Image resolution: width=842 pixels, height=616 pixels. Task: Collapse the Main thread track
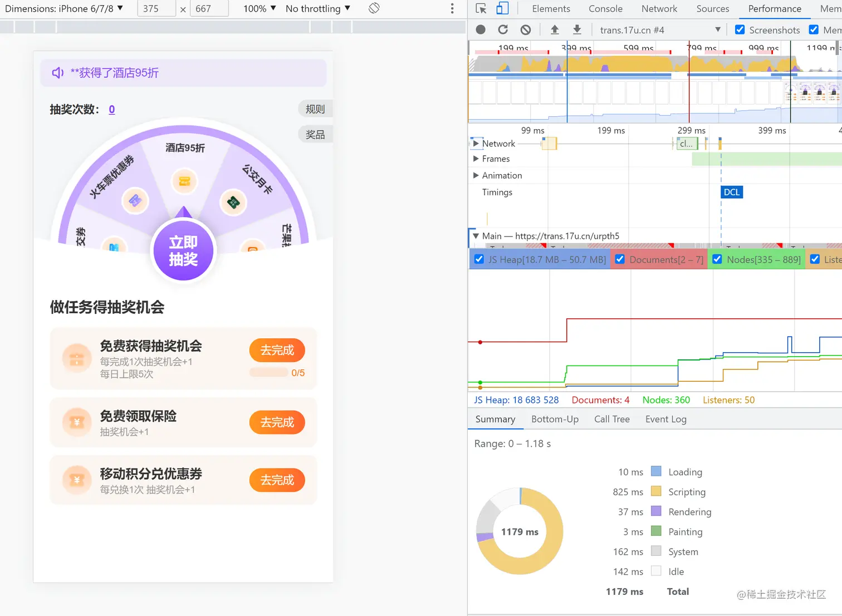[x=476, y=236]
